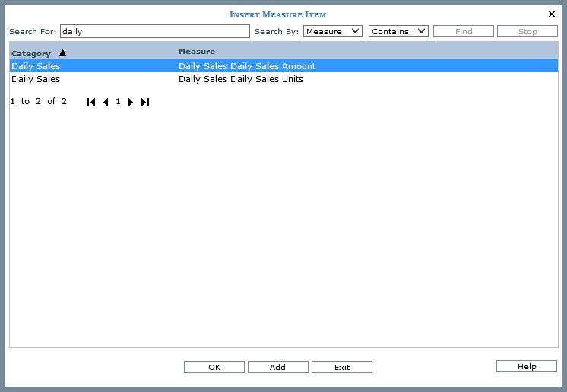This screenshot has width=567, height=392.
Task: Select the Daily Sales Daily Sales Units row
Action: [x=240, y=79]
